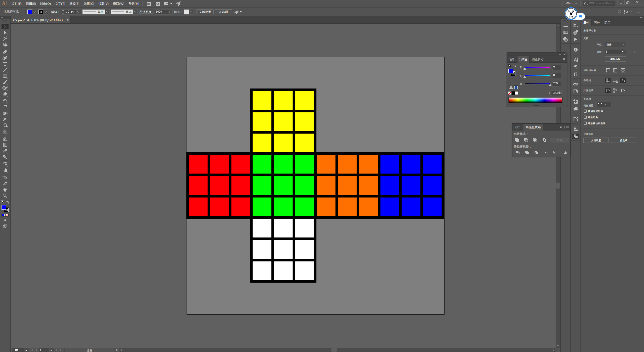644x352 pixels.
Task: Select the Magic Wand tool
Action: point(5,39)
